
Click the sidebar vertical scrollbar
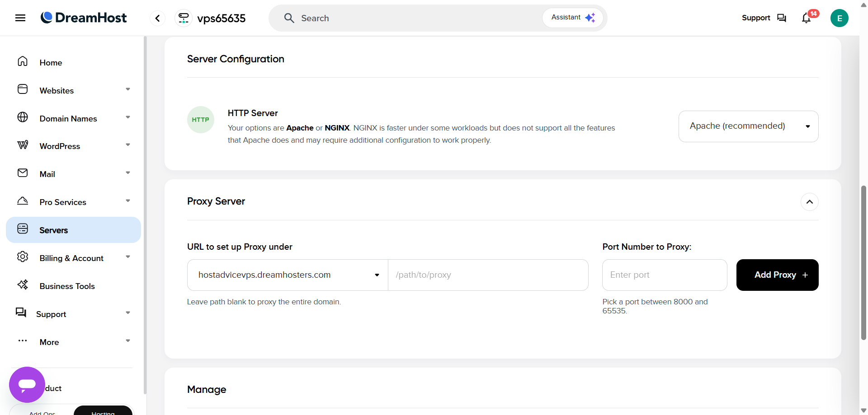tap(145, 214)
